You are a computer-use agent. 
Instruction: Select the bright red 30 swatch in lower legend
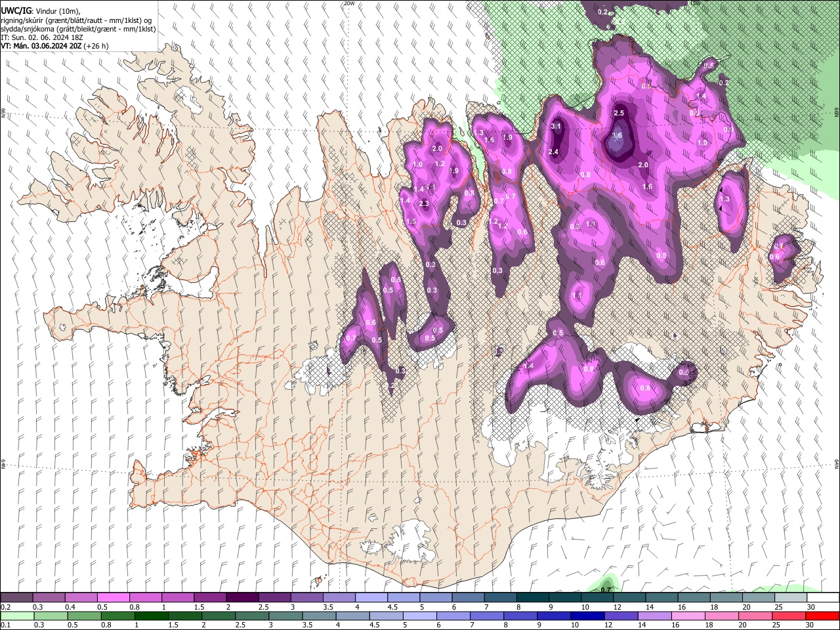pos(822,616)
